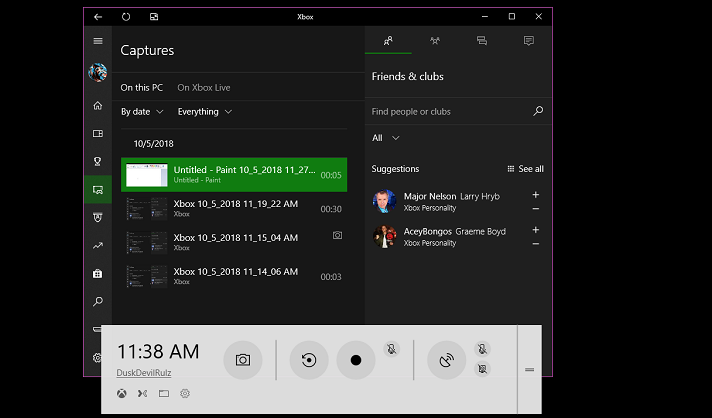Click the Mixer icon in Game bar footer

tap(143, 393)
